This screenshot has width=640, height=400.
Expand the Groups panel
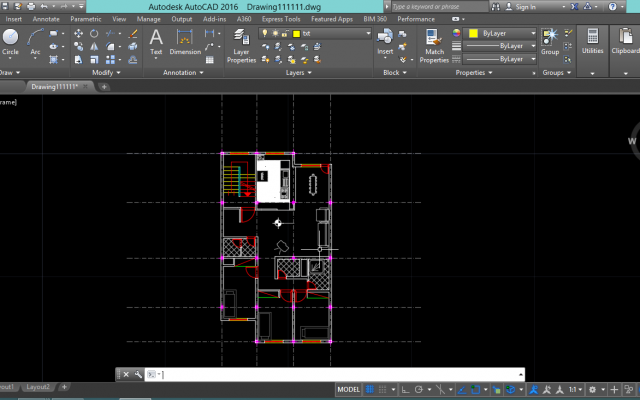pyautogui.click(x=557, y=73)
